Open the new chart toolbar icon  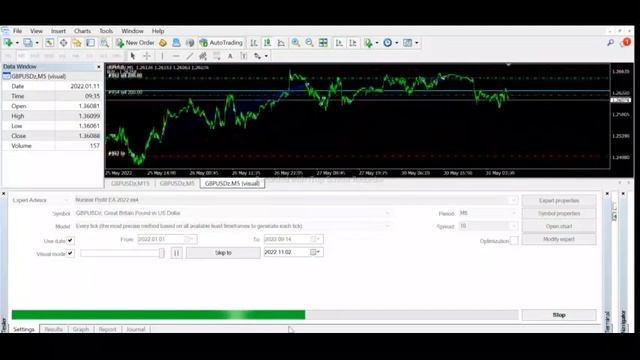tap(8, 42)
